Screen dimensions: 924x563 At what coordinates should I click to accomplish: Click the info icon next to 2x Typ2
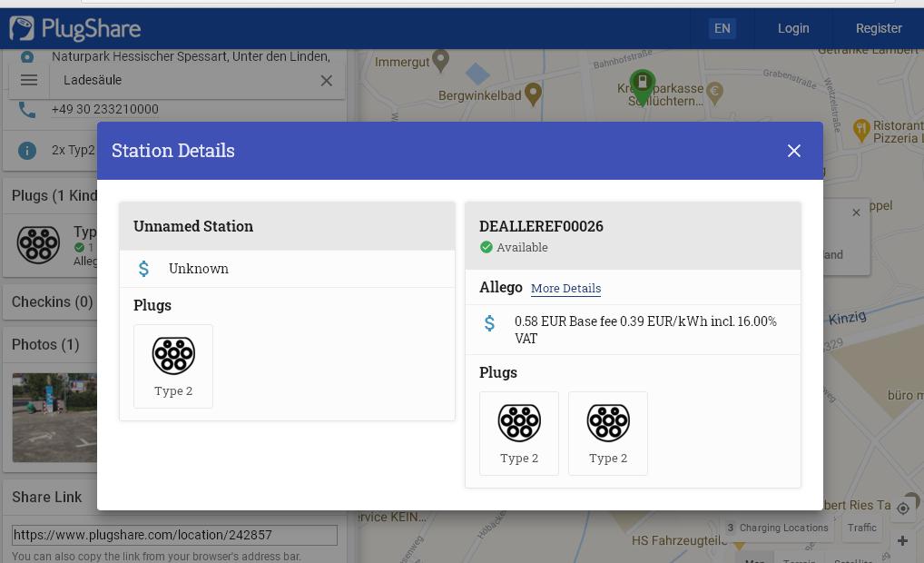(x=27, y=150)
